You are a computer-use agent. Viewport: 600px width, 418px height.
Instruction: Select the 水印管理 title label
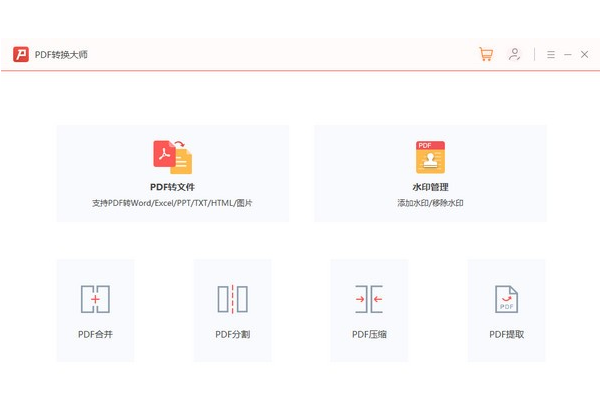[x=430, y=187]
